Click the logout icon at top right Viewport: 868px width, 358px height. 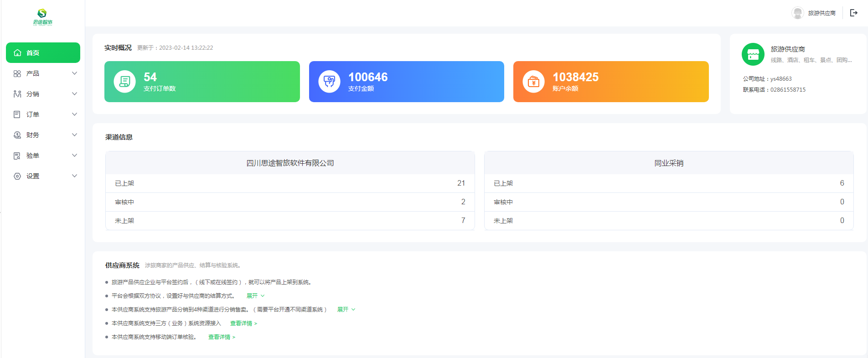pyautogui.click(x=854, y=13)
